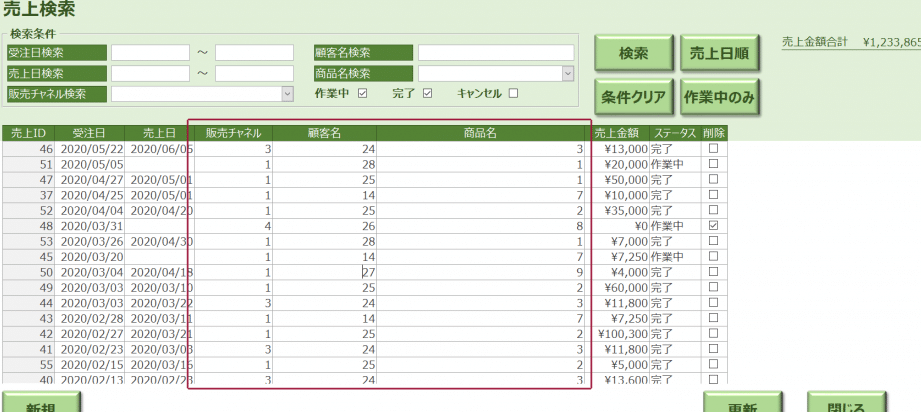
Task: Enable the キャンセル checkbox
Action: 513,94
